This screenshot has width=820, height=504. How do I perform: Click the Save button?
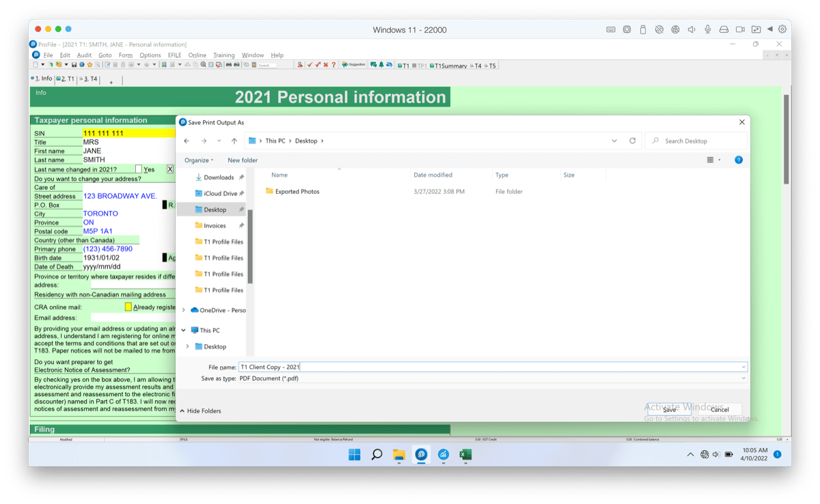pyautogui.click(x=669, y=410)
